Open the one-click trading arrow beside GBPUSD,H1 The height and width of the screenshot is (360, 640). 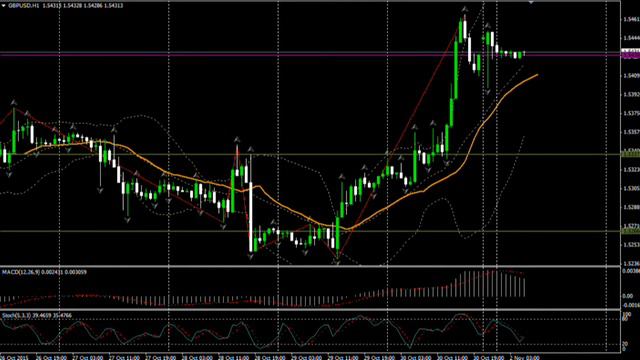pyautogui.click(x=4, y=6)
